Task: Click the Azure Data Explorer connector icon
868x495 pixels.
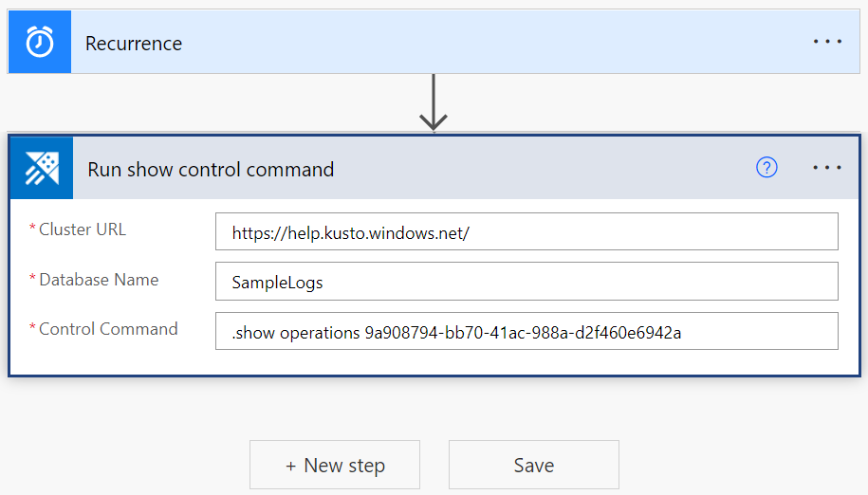Action: pyautogui.click(x=41, y=168)
